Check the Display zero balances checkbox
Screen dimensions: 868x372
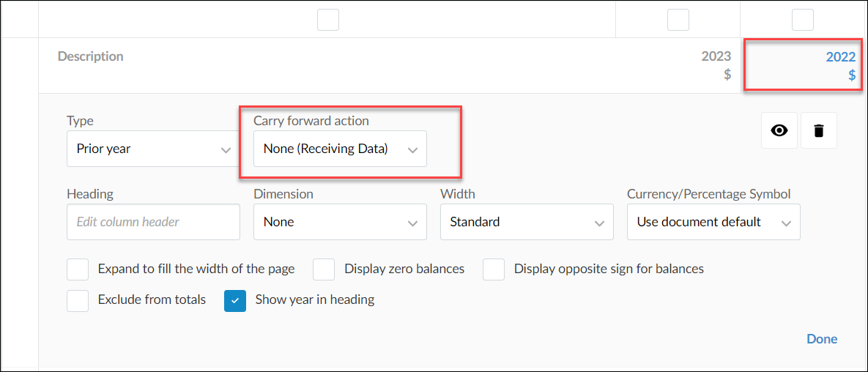click(324, 269)
